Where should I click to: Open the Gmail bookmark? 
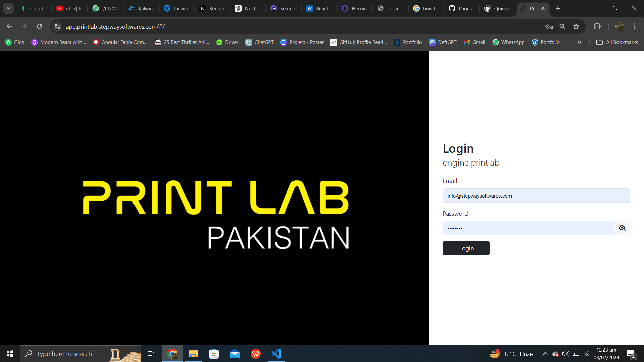coord(474,42)
